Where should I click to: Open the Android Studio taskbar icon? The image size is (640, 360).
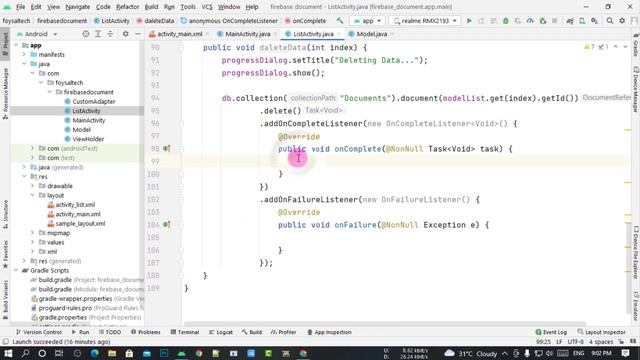[x=181, y=353]
